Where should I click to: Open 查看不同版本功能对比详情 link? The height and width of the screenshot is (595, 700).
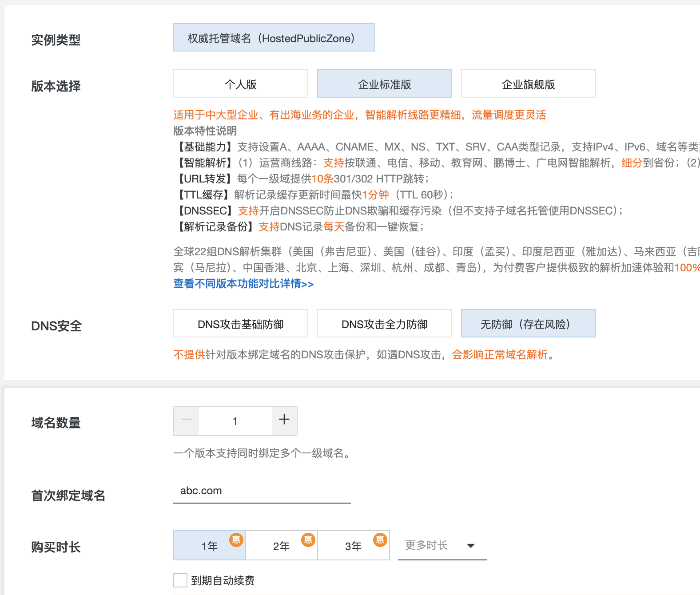coord(243,284)
